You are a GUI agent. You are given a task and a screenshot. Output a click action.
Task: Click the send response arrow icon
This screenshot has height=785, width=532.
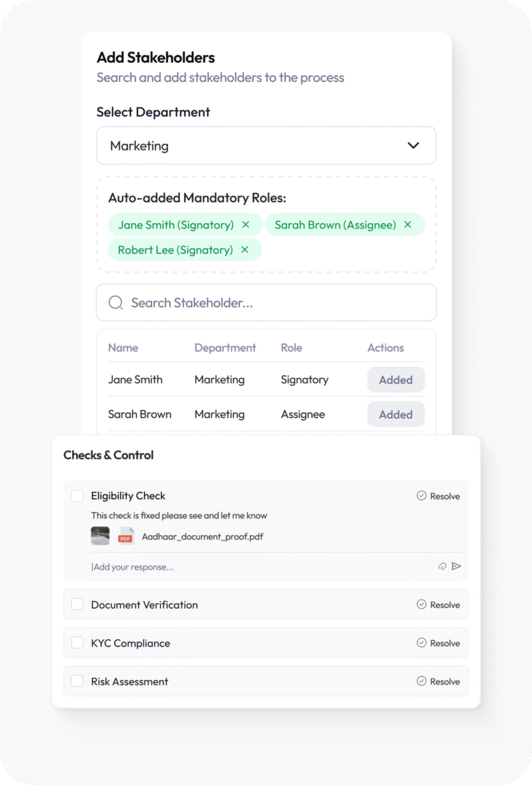[457, 567]
